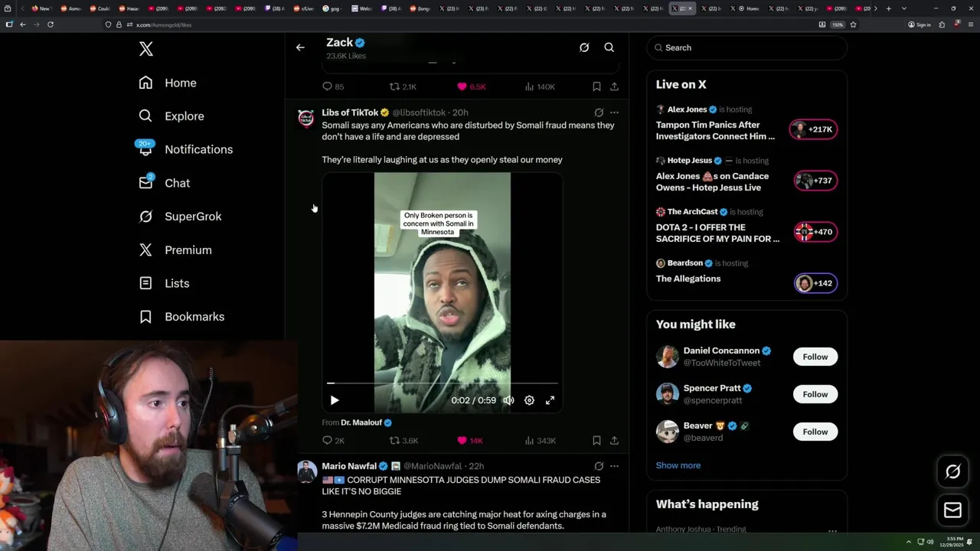Bookmark this page with the star icon

[853, 24]
